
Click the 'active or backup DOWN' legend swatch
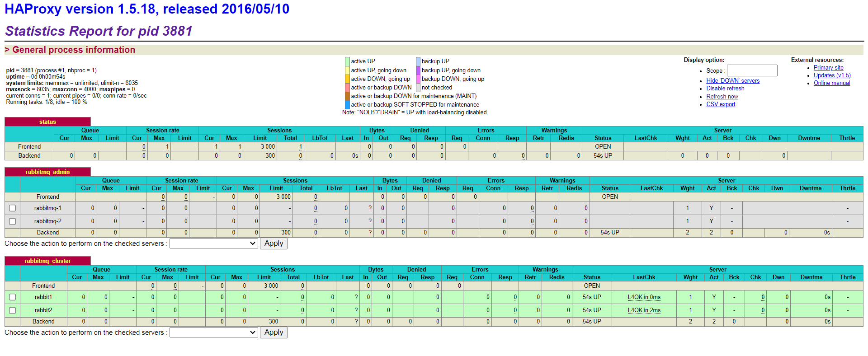(347, 88)
